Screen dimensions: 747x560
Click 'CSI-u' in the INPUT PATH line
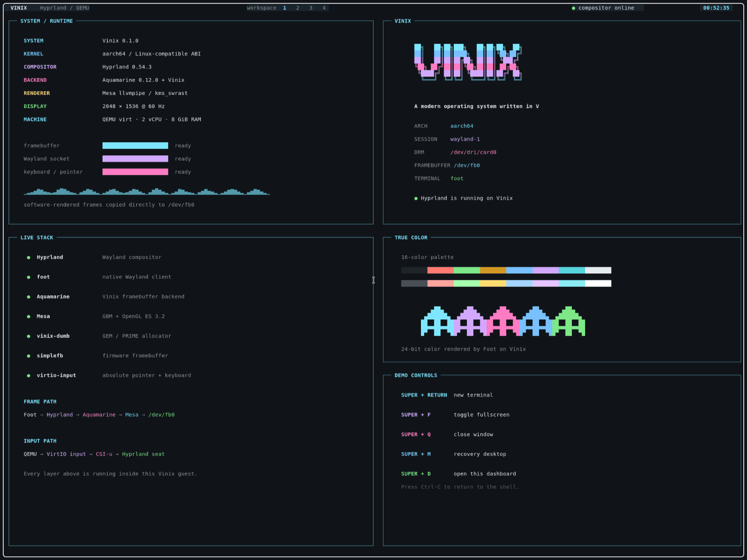pos(104,454)
